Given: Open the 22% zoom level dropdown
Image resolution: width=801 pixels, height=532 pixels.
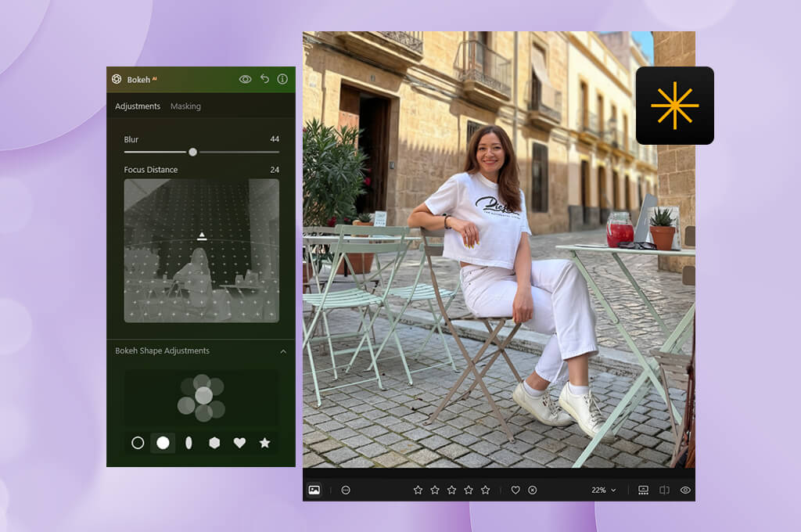Looking at the screenshot, I should point(604,490).
